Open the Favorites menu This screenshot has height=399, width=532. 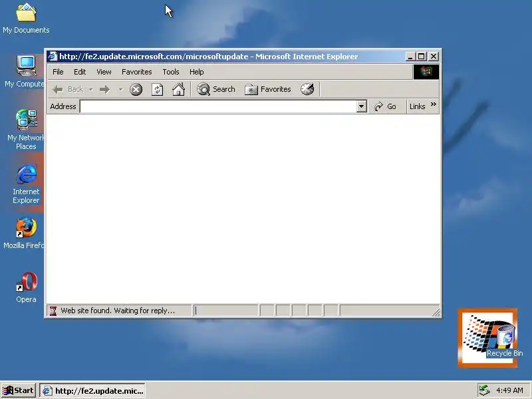pos(137,72)
